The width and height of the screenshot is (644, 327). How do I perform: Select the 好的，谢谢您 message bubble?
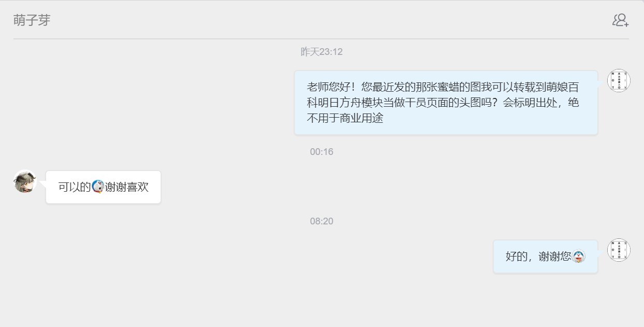coord(546,257)
